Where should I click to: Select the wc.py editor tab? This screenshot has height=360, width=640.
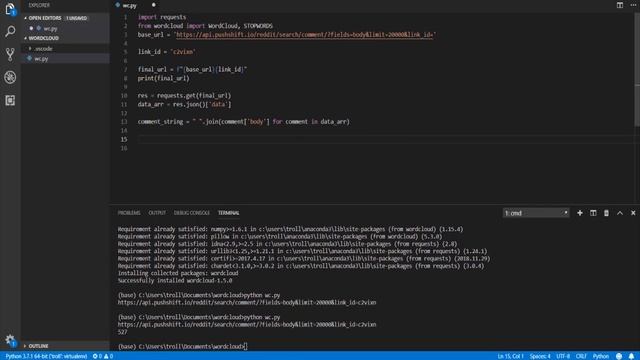pyautogui.click(x=129, y=5)
